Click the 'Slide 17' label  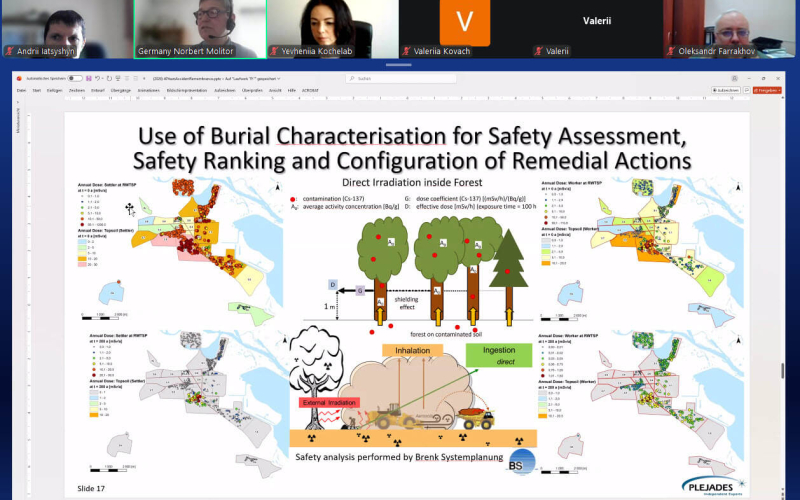coord(91,488)
